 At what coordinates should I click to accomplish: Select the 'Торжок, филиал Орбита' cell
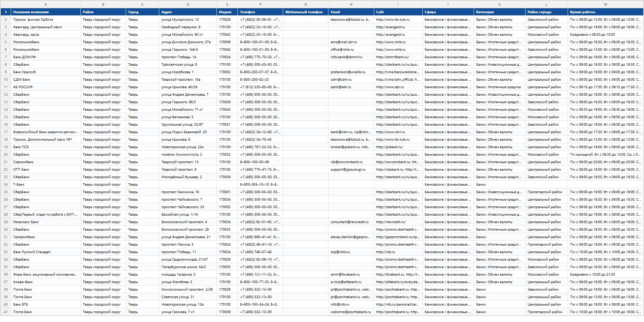point(46,20)
